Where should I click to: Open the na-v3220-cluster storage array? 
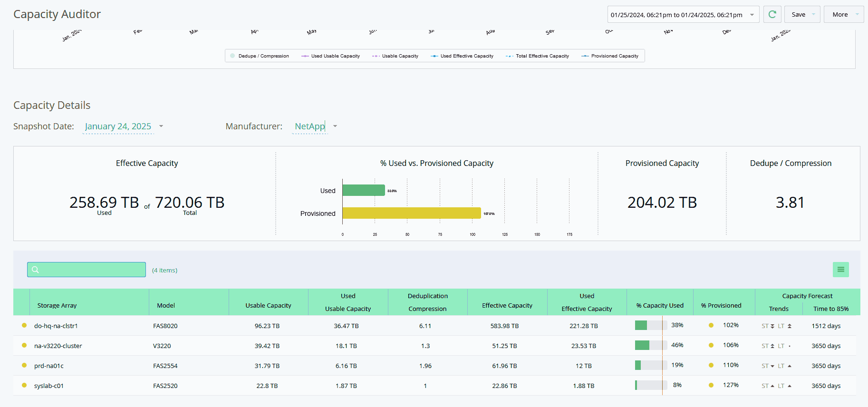pos(58,346)
